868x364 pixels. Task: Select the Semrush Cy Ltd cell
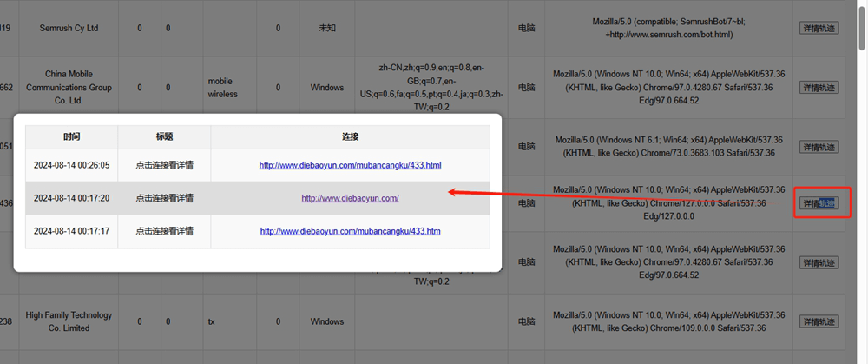coord(69,29)
